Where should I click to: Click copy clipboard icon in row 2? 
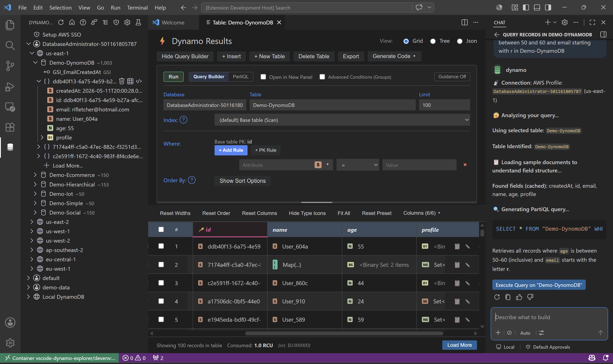pos(457,265)
